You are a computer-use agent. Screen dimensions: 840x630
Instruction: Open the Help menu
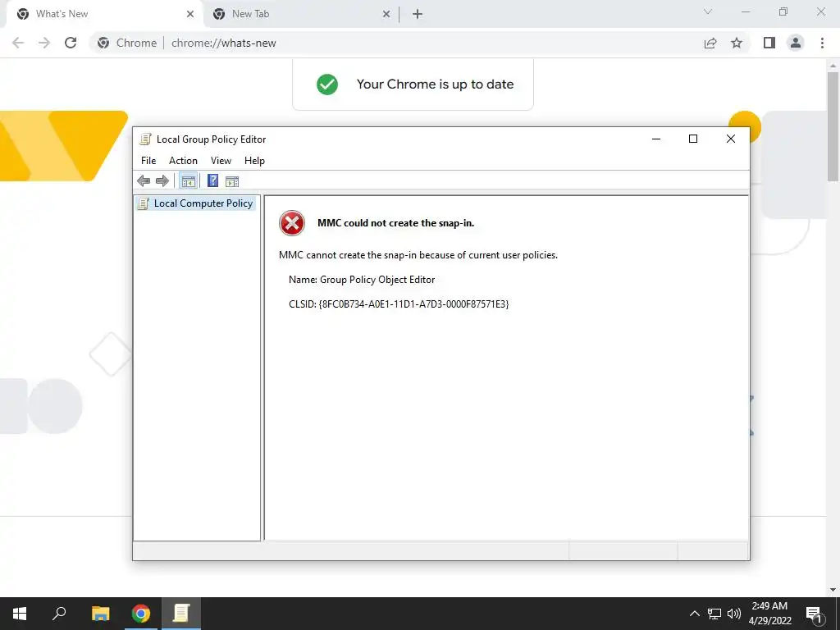click(x=254, y=161)
